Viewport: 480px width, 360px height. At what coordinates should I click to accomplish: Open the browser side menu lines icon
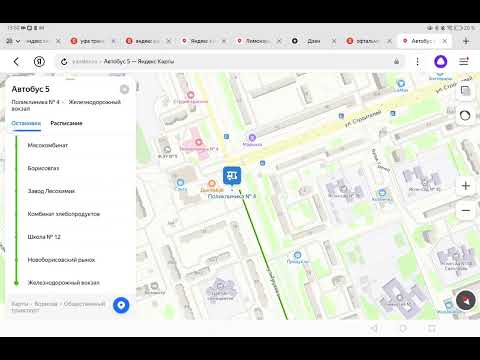pos(464,61)
